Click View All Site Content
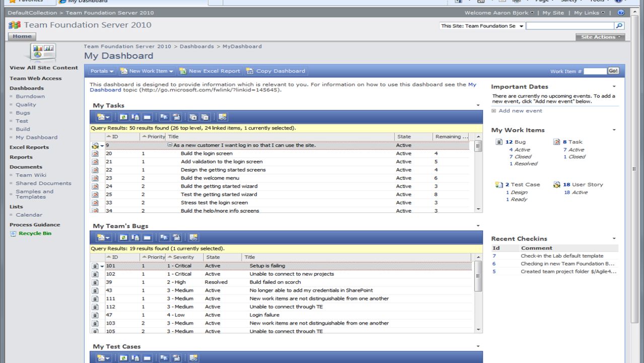Image resolution: width=644 pixels, height=363 pixels. tap(44, 68)
